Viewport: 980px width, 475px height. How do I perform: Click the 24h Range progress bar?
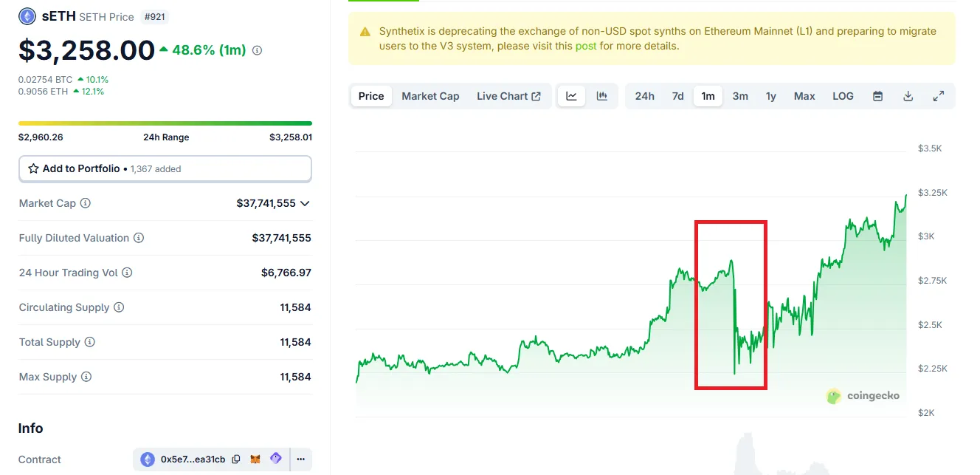coord(165,123)
